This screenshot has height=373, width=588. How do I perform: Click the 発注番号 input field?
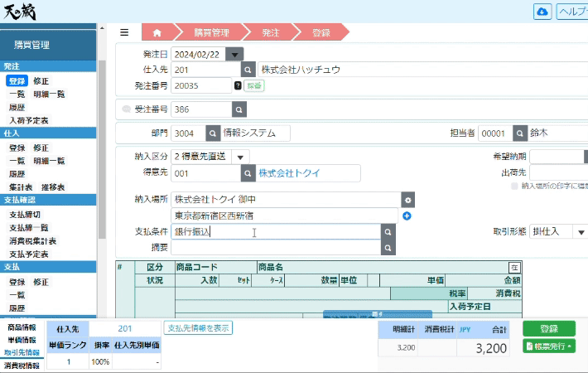pos(201,85)
